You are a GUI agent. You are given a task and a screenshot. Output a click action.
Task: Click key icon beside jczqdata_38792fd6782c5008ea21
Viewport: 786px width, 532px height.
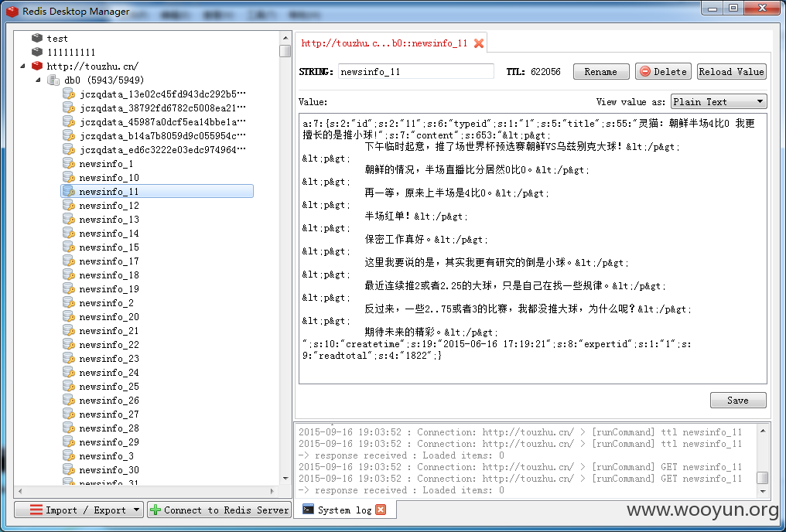tap(69, 107)
